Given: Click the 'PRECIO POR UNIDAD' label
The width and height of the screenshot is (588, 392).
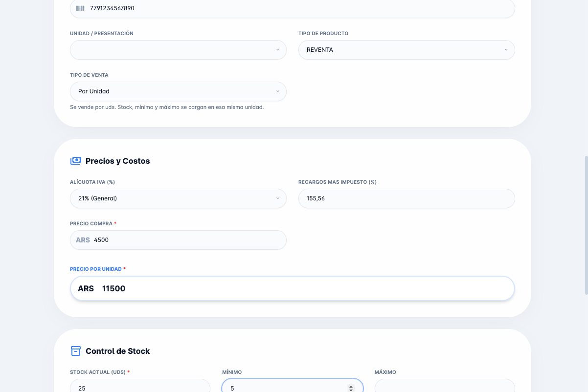Looking at the screenshot, I should coord(96,269).
